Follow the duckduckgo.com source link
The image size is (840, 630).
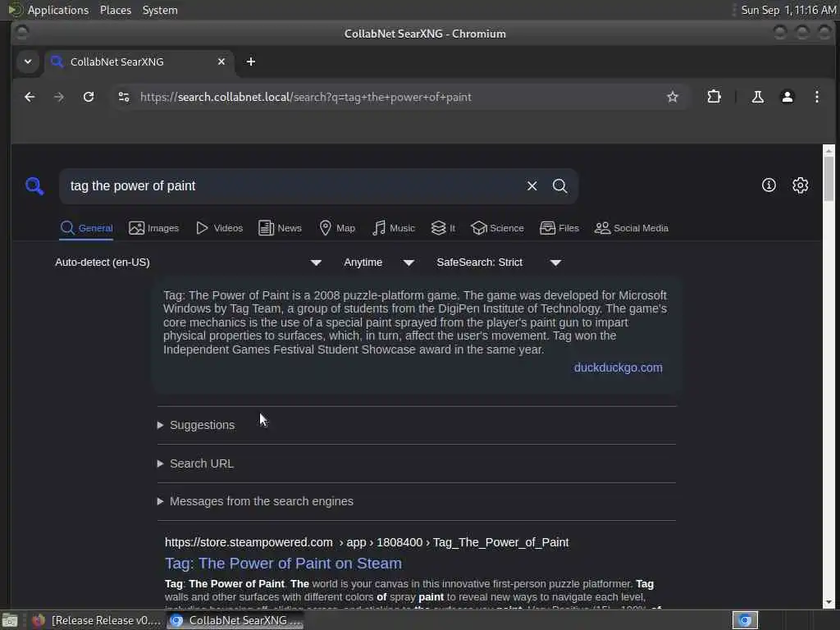[619, 367]
